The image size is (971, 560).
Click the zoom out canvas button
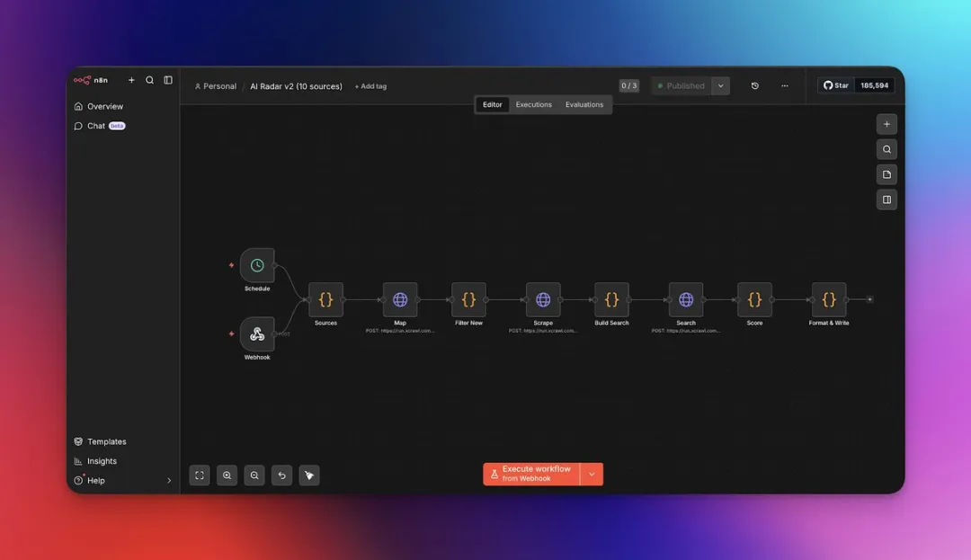[254, 476]
